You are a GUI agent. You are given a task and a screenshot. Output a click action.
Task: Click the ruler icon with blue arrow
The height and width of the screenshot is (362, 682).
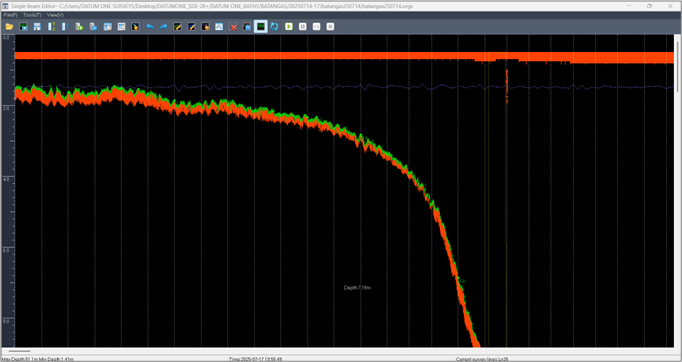coord(65,27)
